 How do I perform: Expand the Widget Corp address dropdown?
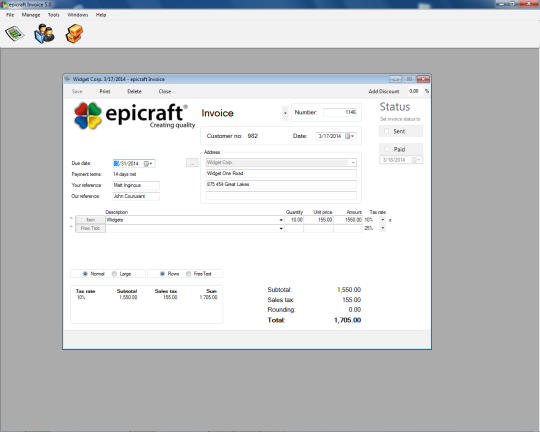click(x=353, y=163)
